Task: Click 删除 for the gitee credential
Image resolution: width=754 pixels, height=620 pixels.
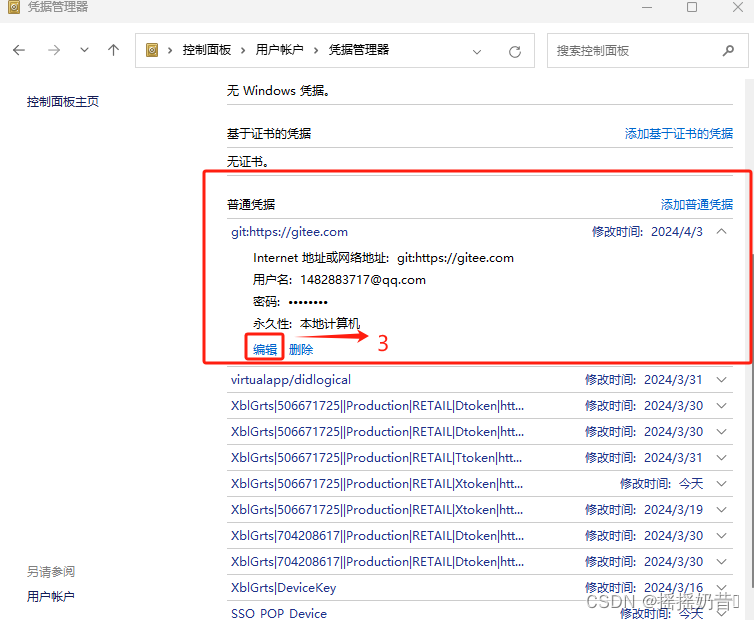Action: click(301, 349)
